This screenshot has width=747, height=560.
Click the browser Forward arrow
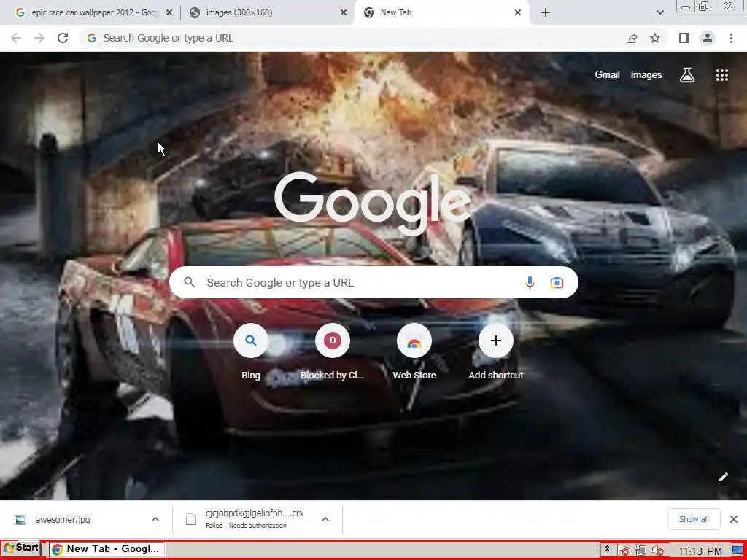tap(39, 38)
